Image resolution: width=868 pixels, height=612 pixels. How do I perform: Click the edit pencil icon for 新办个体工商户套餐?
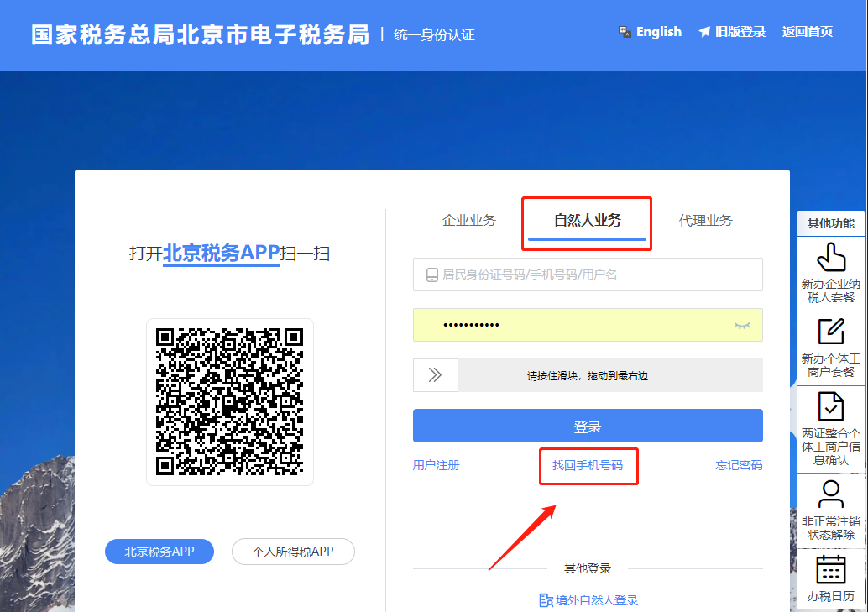pos(830,332)
